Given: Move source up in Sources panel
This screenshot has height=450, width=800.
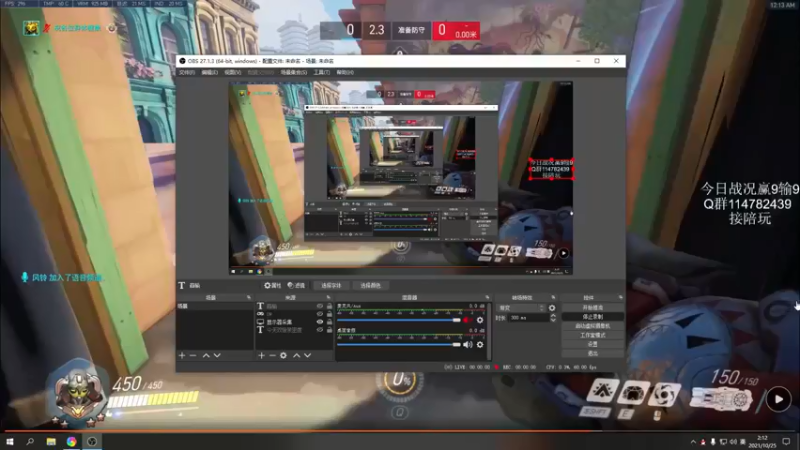Looking at the screenshot, I should [296, 355].
